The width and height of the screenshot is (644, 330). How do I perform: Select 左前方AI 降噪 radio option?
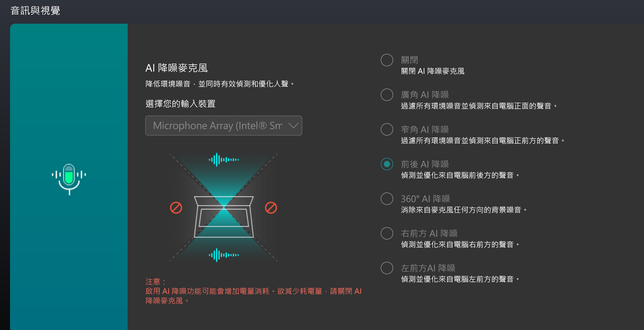click(387, 268)
